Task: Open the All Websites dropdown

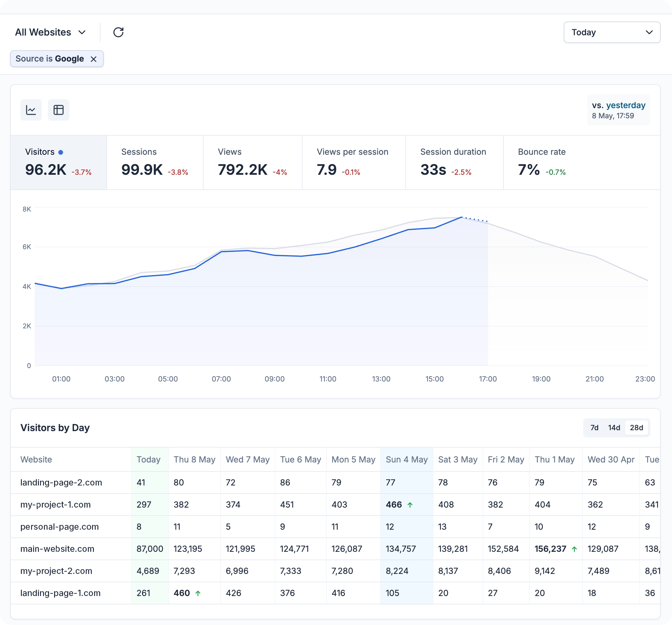Action: click(50, 33)
